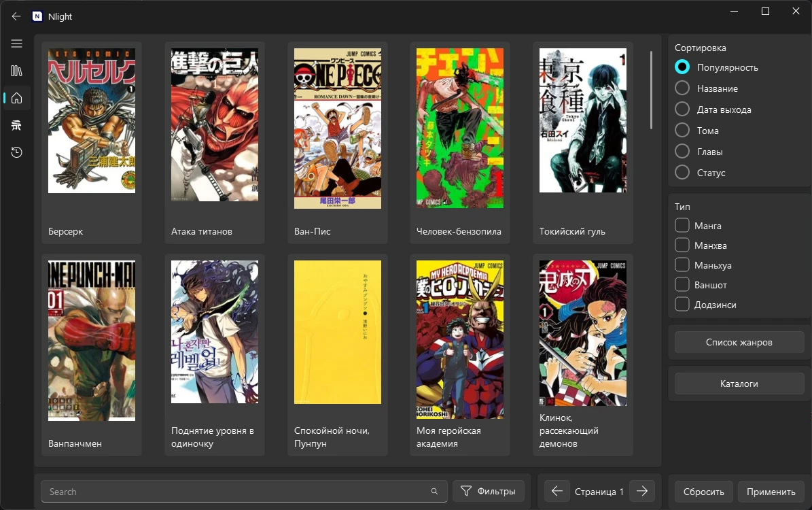
Task: Select Дата выхода sorting option
Action: coord(682,109)
